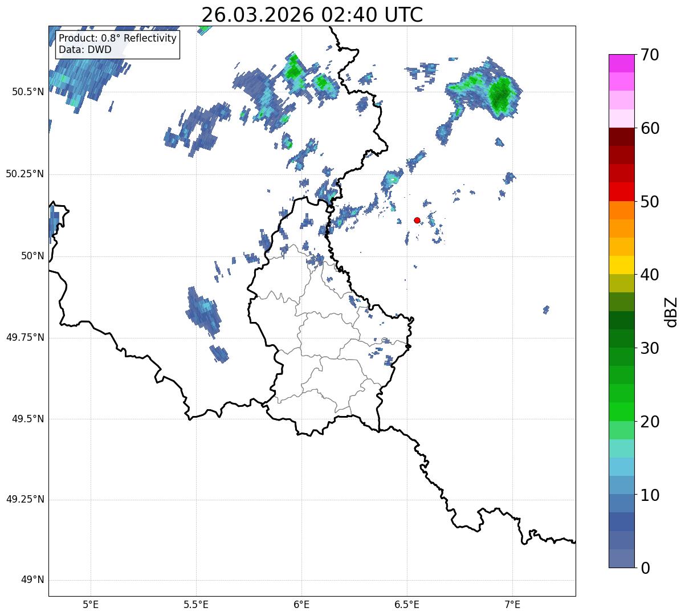Screen dimensions: 685x616
Task: Click the cyan colorbar swatch near 15 dBZ
Action: [622, 467]
